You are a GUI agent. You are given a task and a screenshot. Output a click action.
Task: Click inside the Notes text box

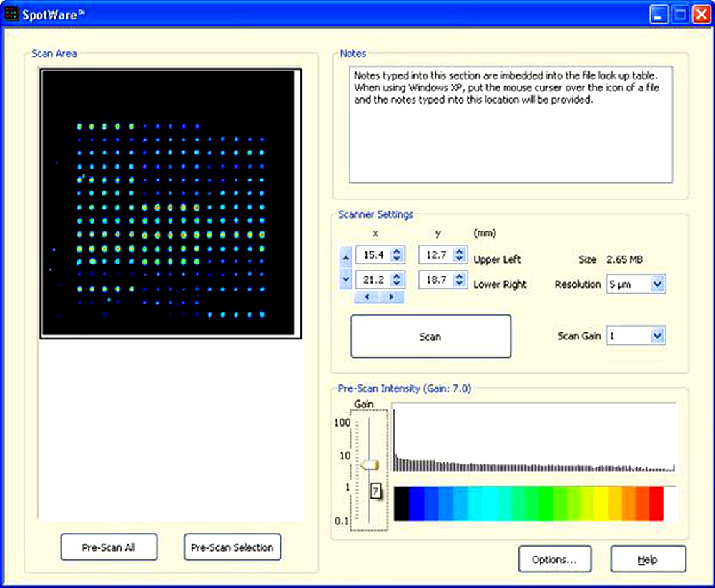tap(511, 125)
